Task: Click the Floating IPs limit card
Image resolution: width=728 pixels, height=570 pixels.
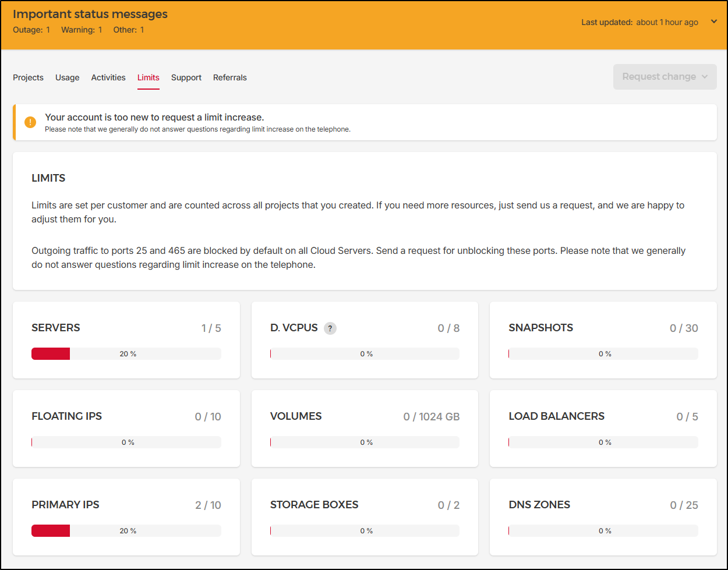Action: click(126, 429)
